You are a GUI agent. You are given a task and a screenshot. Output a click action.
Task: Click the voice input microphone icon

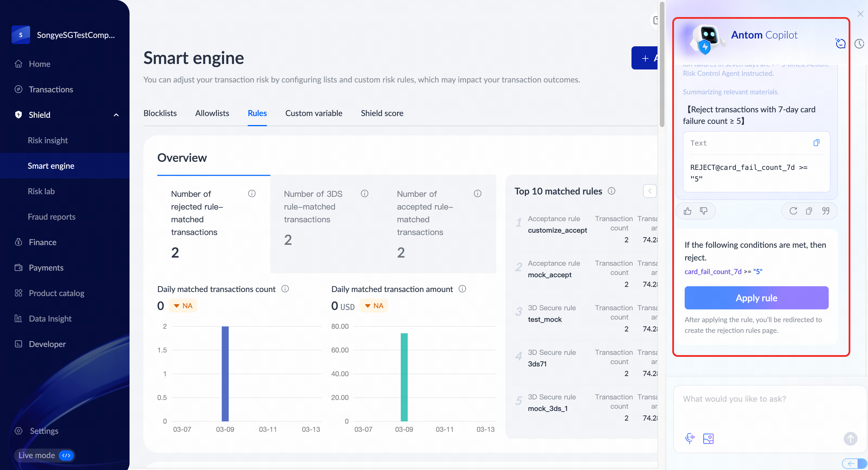point(690,438)
